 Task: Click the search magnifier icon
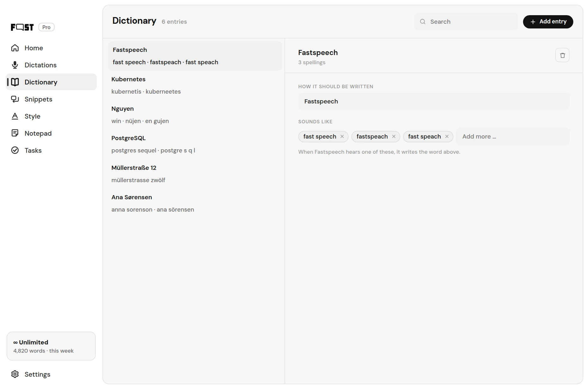point(423,22)
